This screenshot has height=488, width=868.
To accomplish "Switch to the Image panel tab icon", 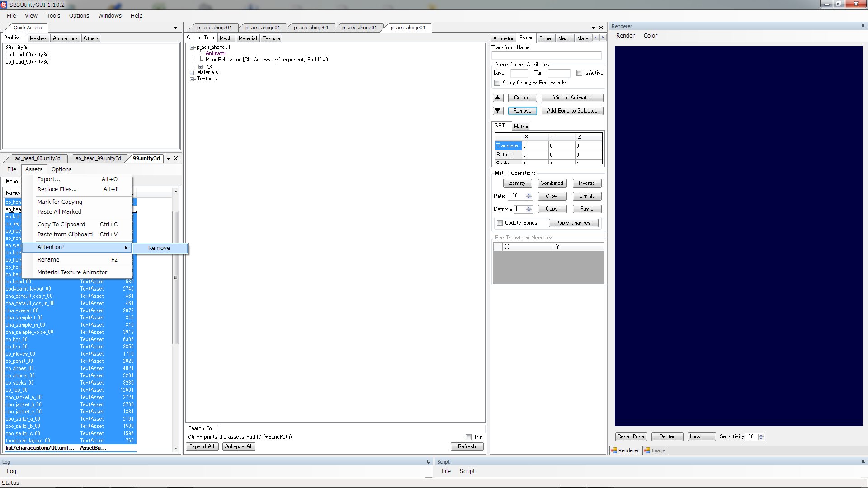I will [x=647, y=450].
